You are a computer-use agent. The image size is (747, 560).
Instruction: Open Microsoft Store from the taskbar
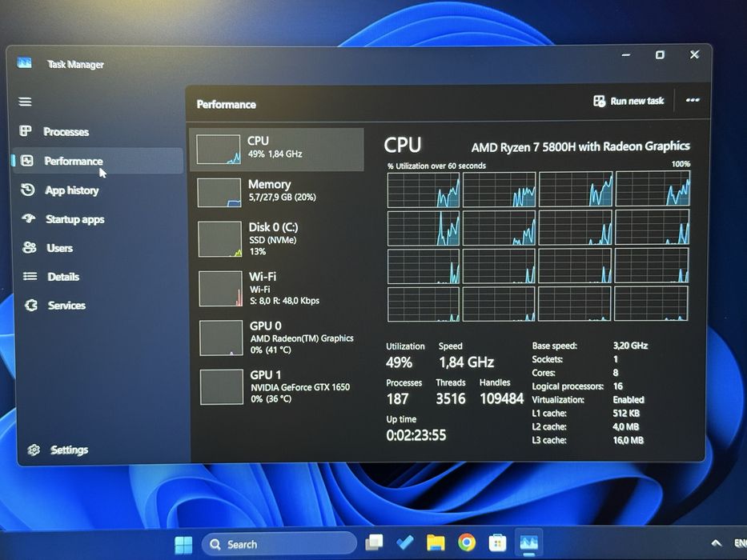point(497,543)
